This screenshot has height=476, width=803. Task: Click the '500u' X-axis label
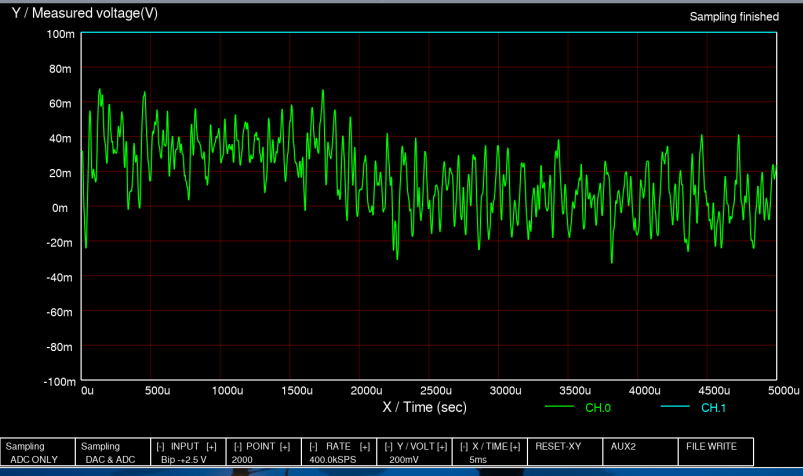pyautogui.click(x=157, y=391)
